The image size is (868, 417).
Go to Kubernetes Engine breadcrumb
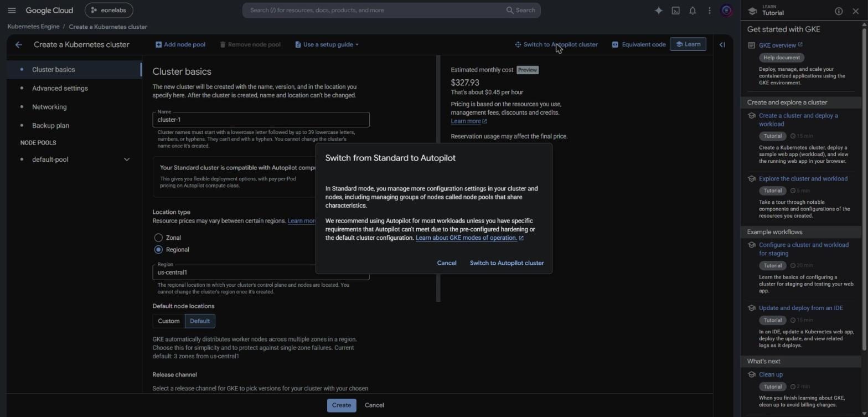pyautogui.click(x=33, y=27)
